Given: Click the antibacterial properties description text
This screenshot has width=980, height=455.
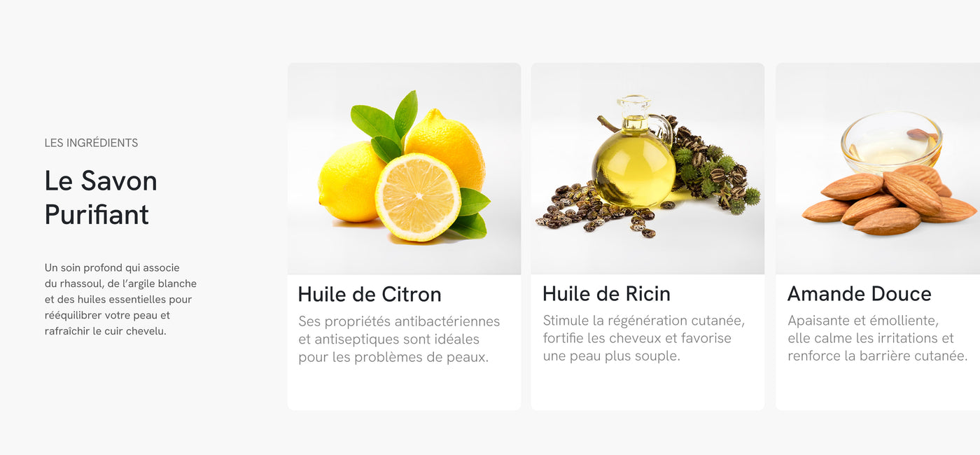Looking at the screenshot, I should [x=399, y=339].
